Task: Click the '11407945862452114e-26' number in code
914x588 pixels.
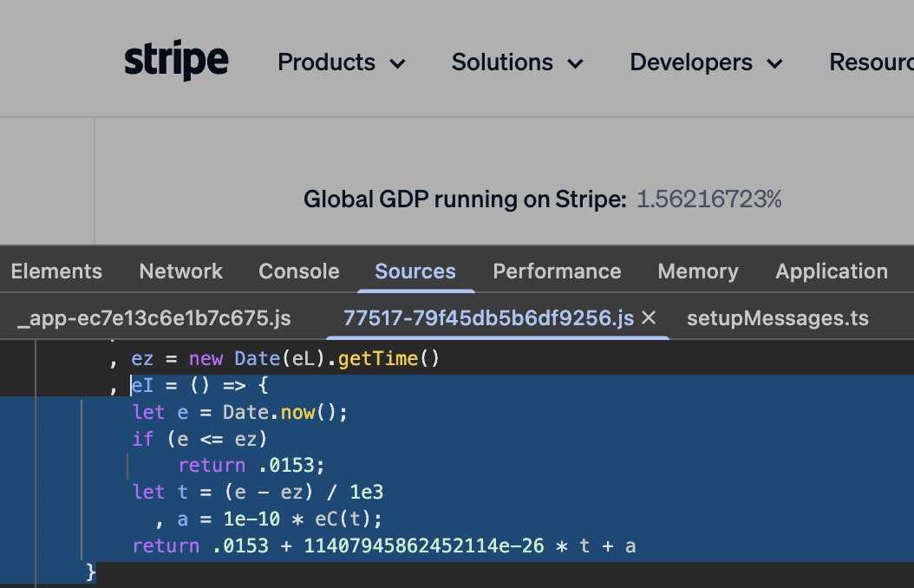Action: tap(424, 546)
